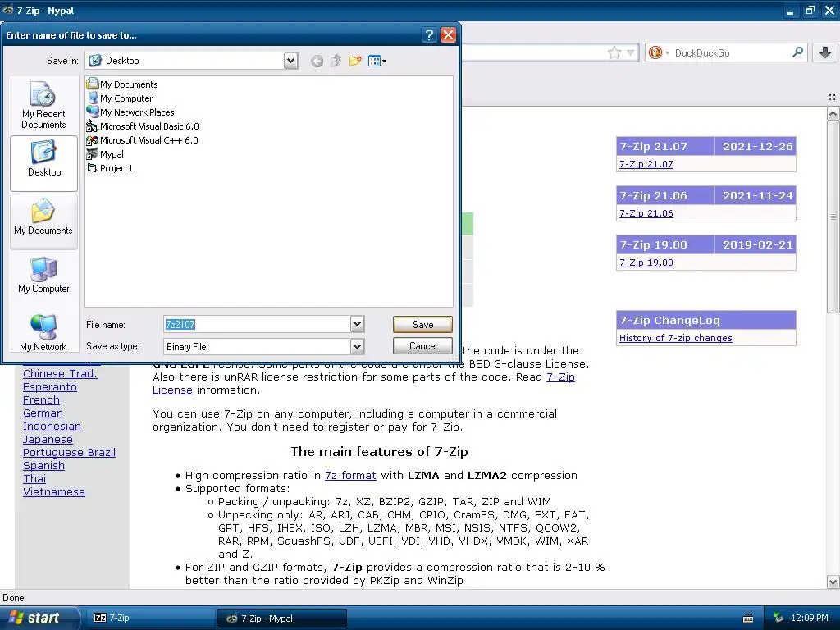Click the system tray network icon
Image resolution: width=840 pixels, height=630 pixels.
pos(779,618)
